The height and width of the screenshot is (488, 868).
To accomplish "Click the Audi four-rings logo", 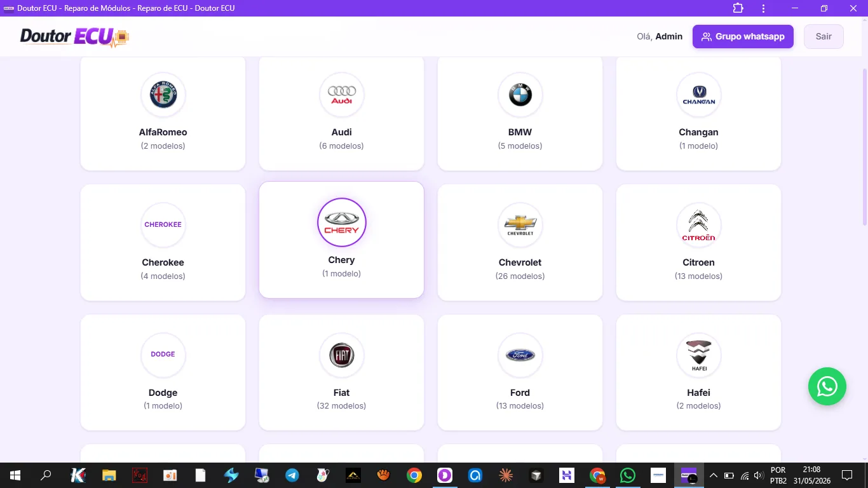I will pyautogui.click(x=342, y=95).
